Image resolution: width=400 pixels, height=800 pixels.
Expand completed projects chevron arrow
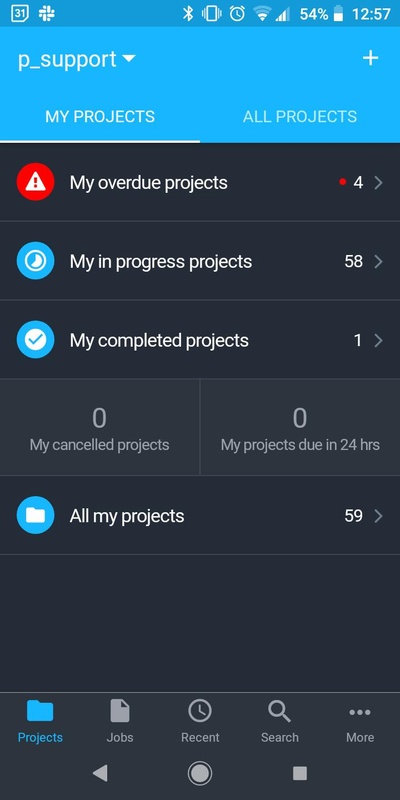[378, 340]
